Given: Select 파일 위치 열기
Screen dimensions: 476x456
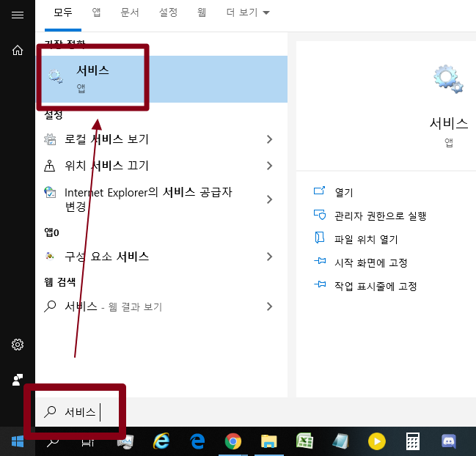Looking at the screenshot, I should 366,240.
